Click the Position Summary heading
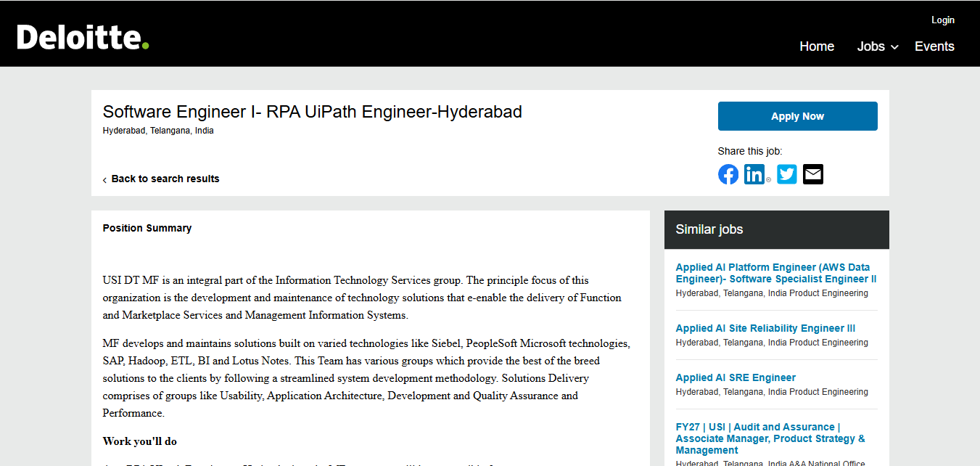This screenshot has width=980, height=466. pyautogui.click(x=147, y=228)
